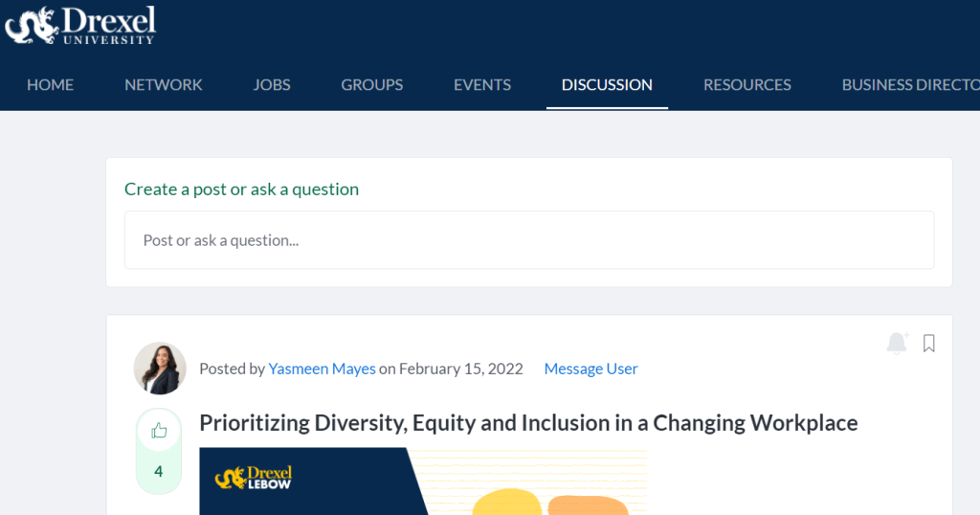Bookmark the Diversity, Equity and Inclusion post

[928, 344]
